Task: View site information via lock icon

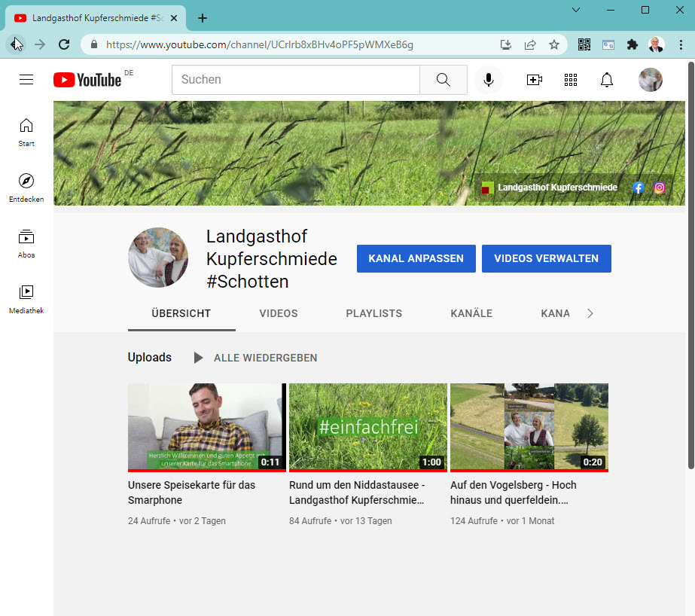Action: tap(94, 44)
